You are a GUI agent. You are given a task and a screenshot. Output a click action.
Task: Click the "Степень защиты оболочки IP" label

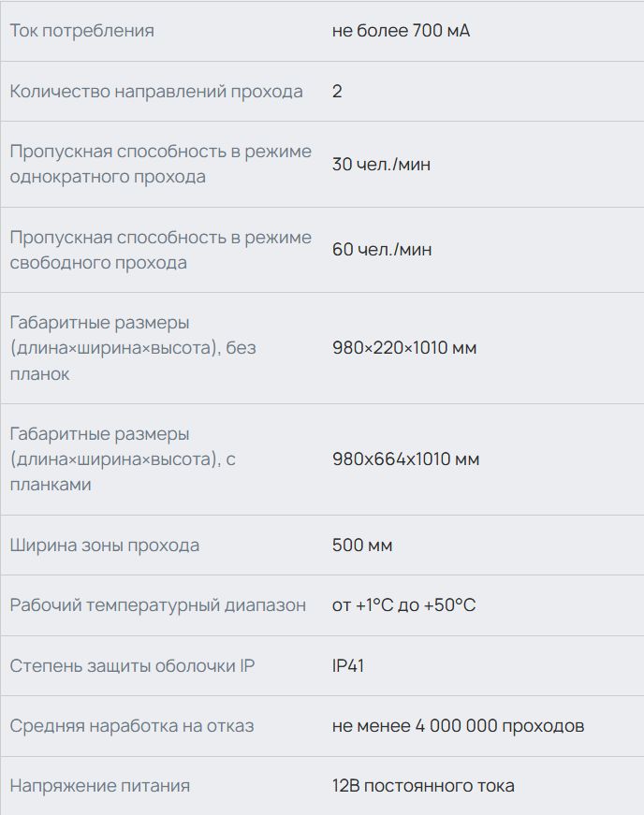132,666
